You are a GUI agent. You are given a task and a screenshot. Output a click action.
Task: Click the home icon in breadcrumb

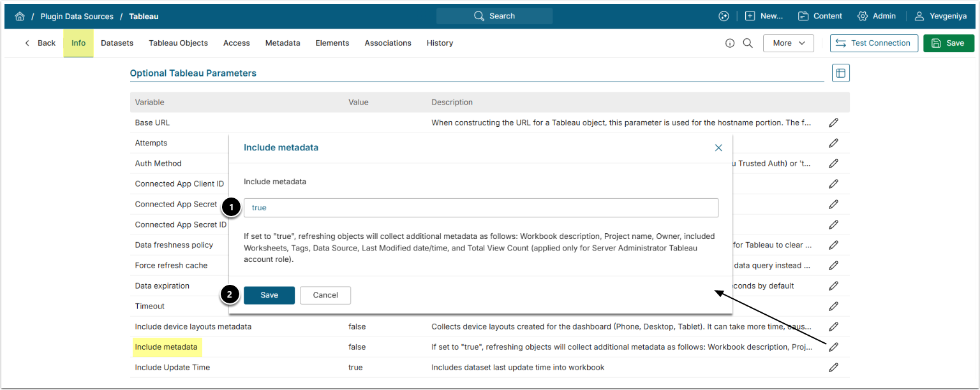(20, 17)
